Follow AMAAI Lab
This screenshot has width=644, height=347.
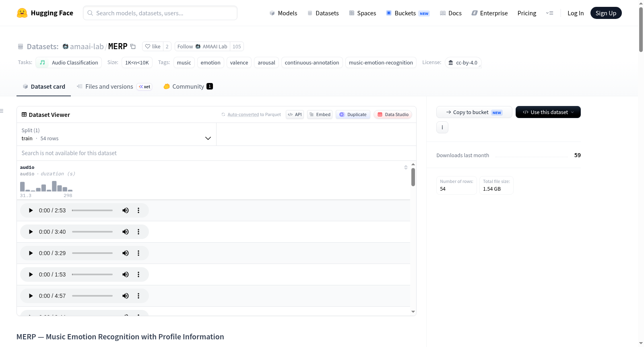tap(202, 46)
